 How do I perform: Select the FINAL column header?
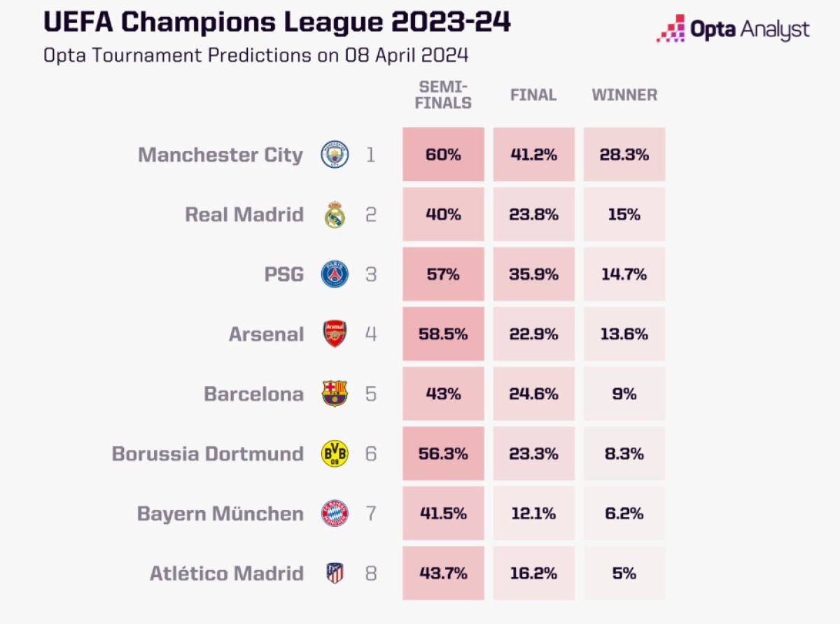tap(533, 95)
